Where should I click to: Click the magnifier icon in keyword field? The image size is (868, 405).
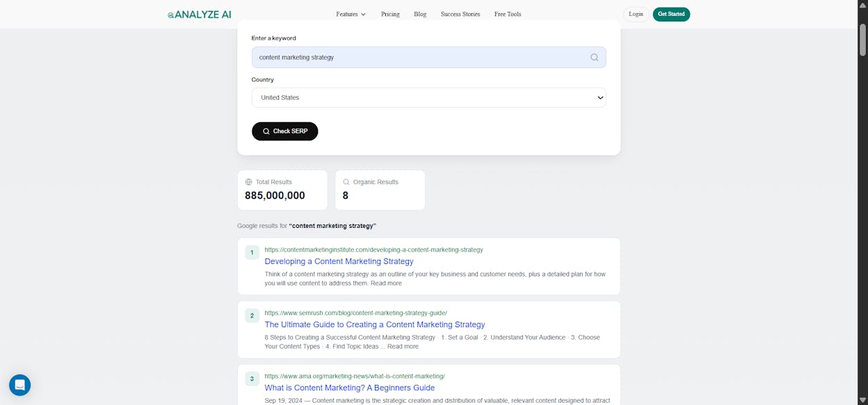[594, 57]
